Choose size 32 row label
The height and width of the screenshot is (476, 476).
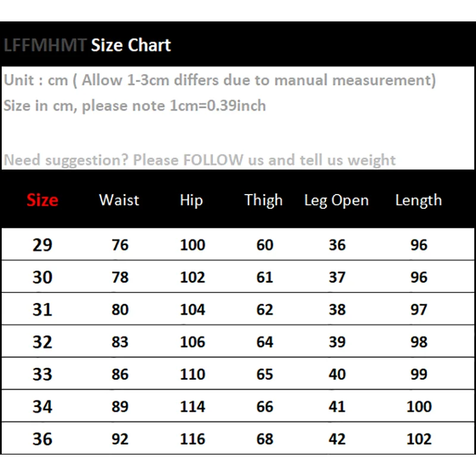tap(42, 342)
